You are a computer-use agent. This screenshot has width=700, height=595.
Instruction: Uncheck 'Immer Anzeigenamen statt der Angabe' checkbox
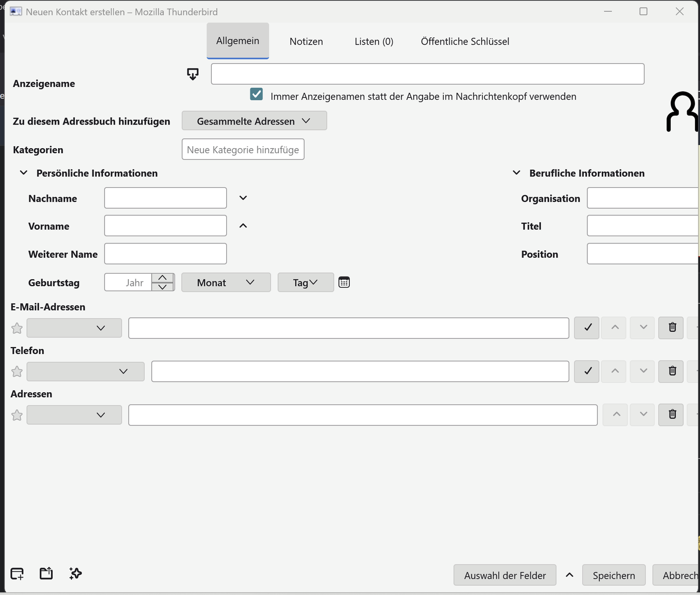(x=256, y=94)
